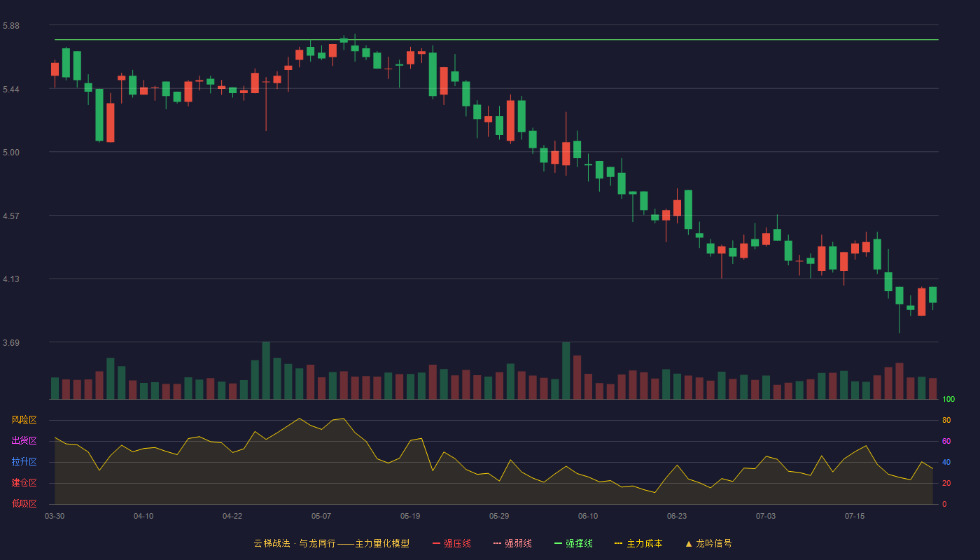Select the 05-07 date label
Image resolution: width=980 pixels, height=560 pixels.
coord(321,516)
